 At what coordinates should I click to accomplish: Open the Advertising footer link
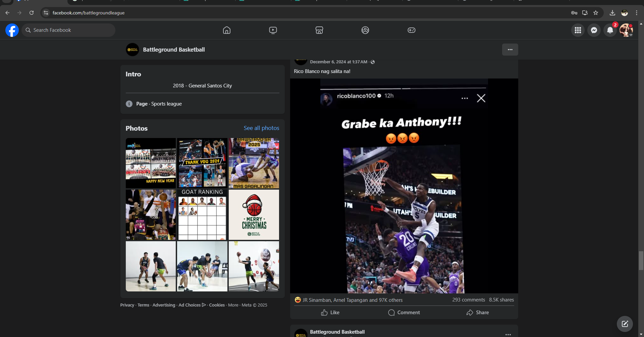pos(164,305)
